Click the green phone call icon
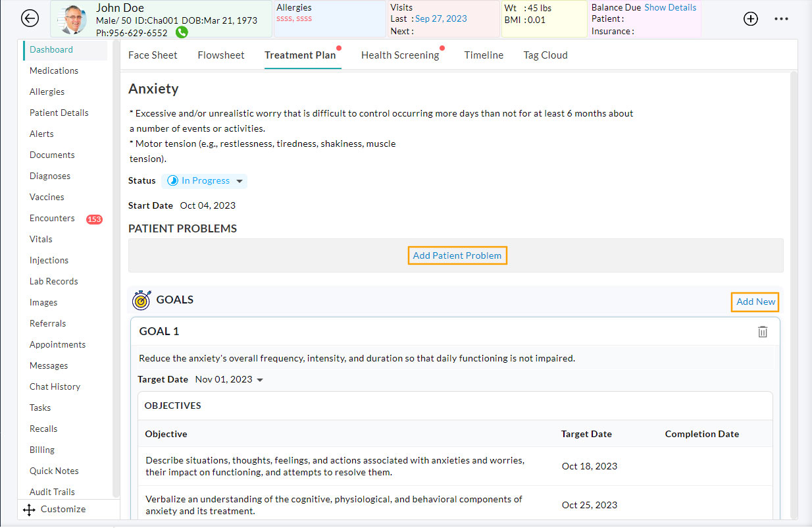Screen dimensions: 812x528 click(x=181, y=32)
